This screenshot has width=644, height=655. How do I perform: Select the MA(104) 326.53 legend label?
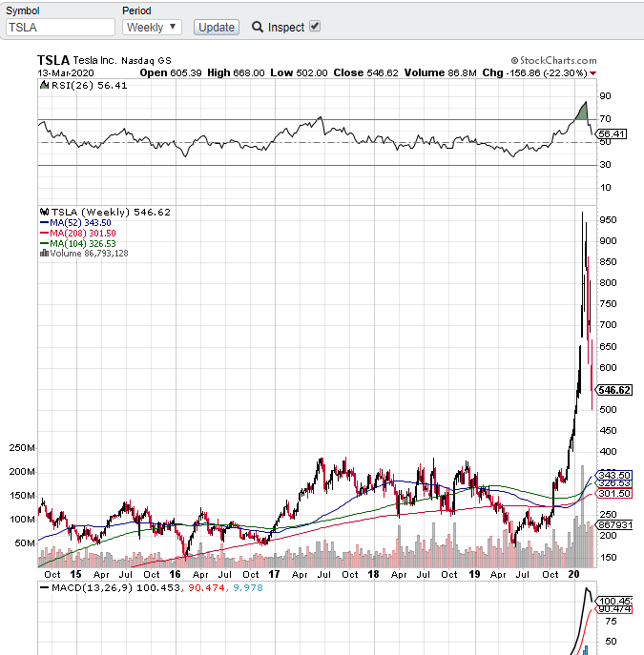[83, 243]
